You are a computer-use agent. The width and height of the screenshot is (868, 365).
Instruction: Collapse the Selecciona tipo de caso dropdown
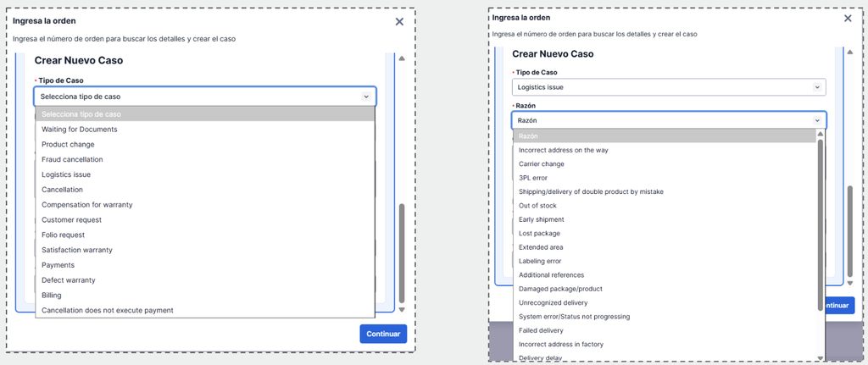point(366,97)
